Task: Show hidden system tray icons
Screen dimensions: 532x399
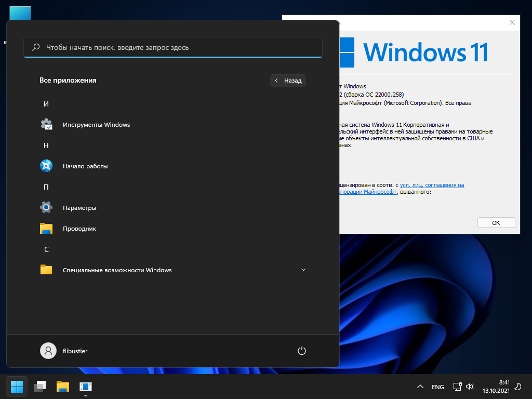Action: coord(420,387)
